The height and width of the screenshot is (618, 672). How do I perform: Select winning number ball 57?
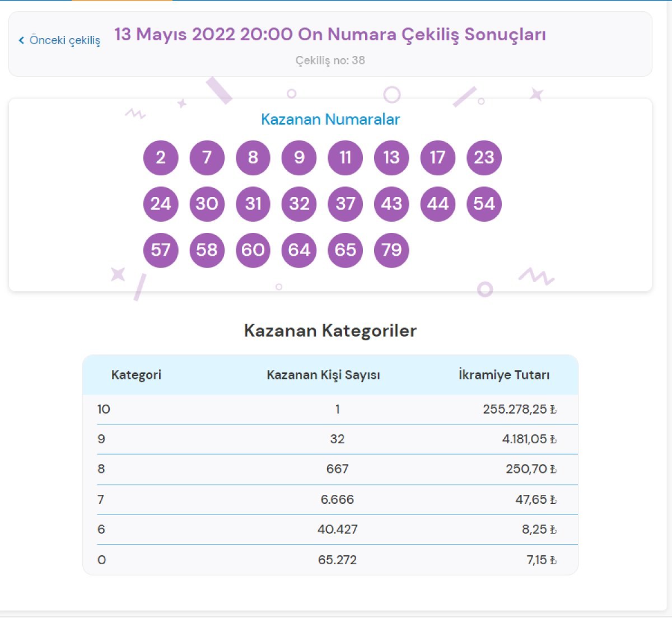coord(161,250)
